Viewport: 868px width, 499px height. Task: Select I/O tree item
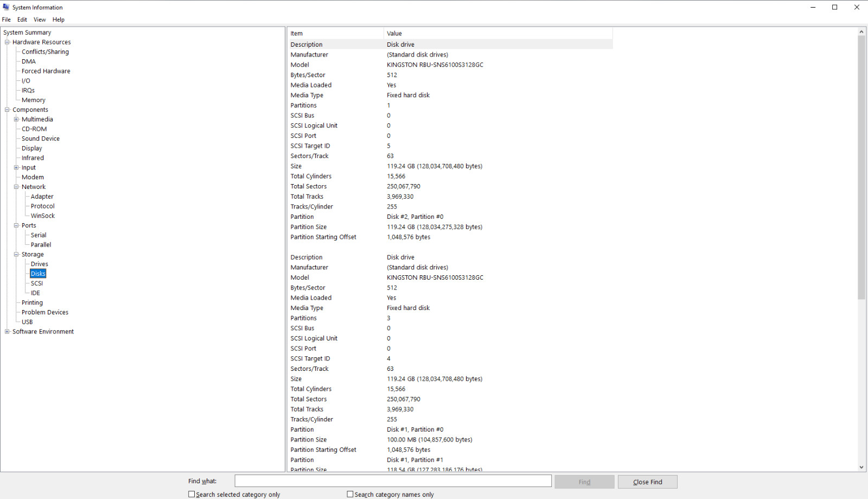[x=26, y=81]
